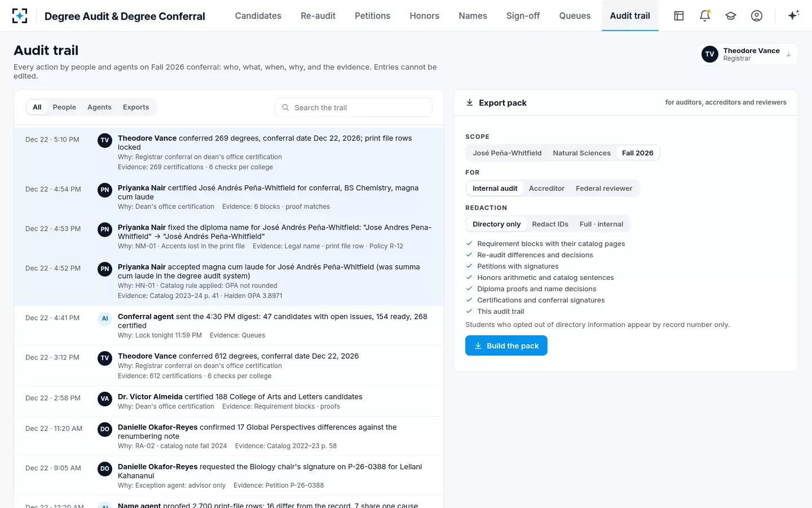Click the TV avatar on the 5:10 PM entry
812x508 pixels.
[105, 141]
